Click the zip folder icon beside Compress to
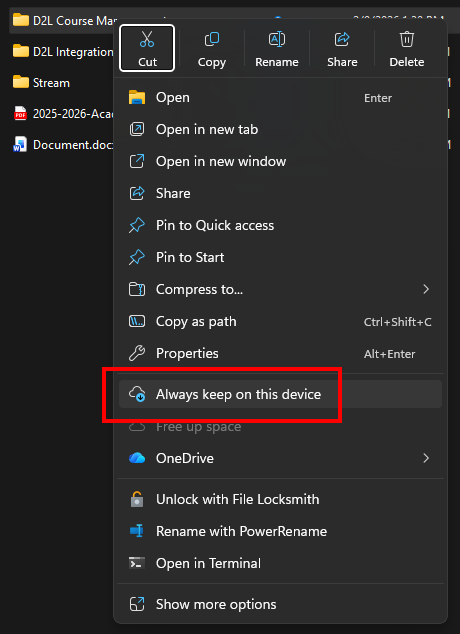The width and height of the screenshot is (460, 634). click(137, 290)
